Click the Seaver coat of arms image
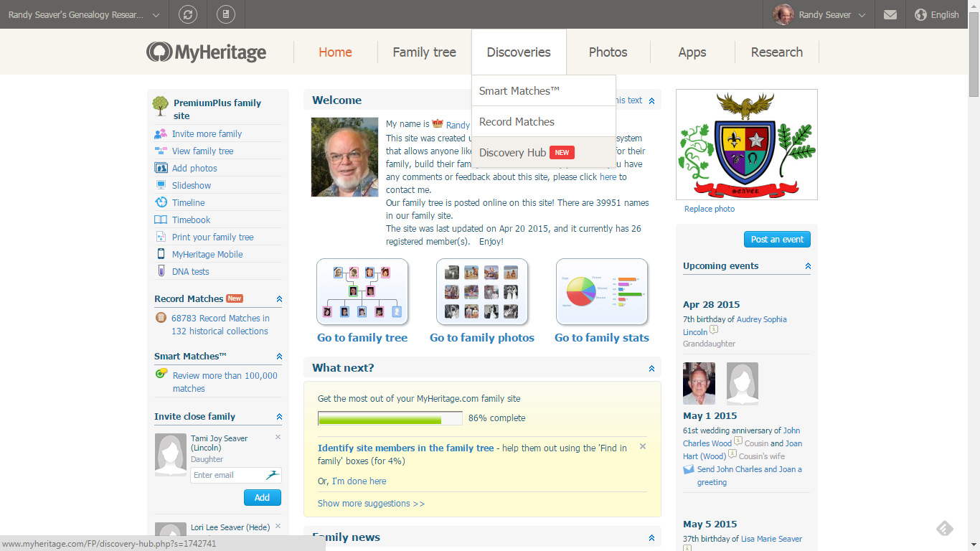Image resolution: width=980 pixels, height=551 pixels. click(x=747, y=145)
